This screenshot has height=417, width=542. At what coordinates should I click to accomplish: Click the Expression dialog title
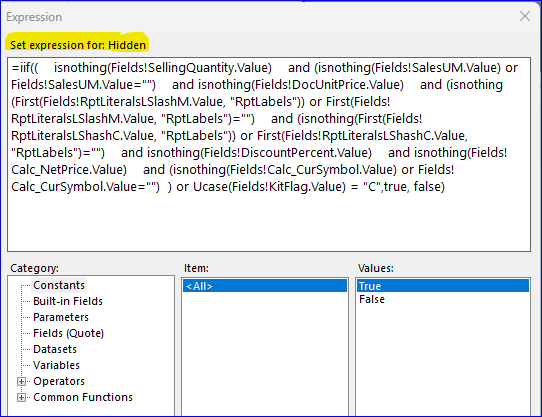(x=34, y=17)
